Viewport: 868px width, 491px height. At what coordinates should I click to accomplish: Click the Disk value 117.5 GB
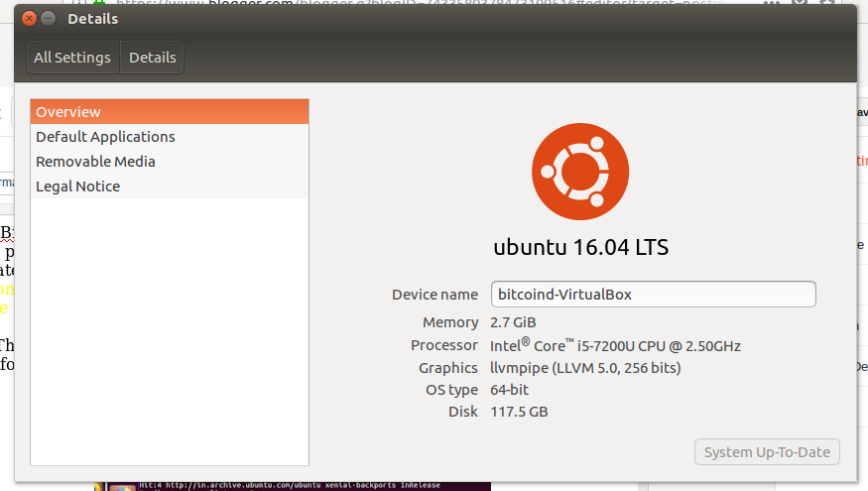[519, 412]
